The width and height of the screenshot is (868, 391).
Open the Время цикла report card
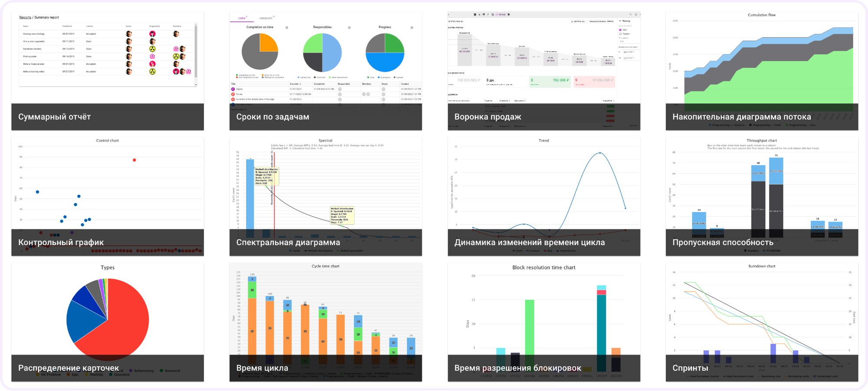[325, 322]
